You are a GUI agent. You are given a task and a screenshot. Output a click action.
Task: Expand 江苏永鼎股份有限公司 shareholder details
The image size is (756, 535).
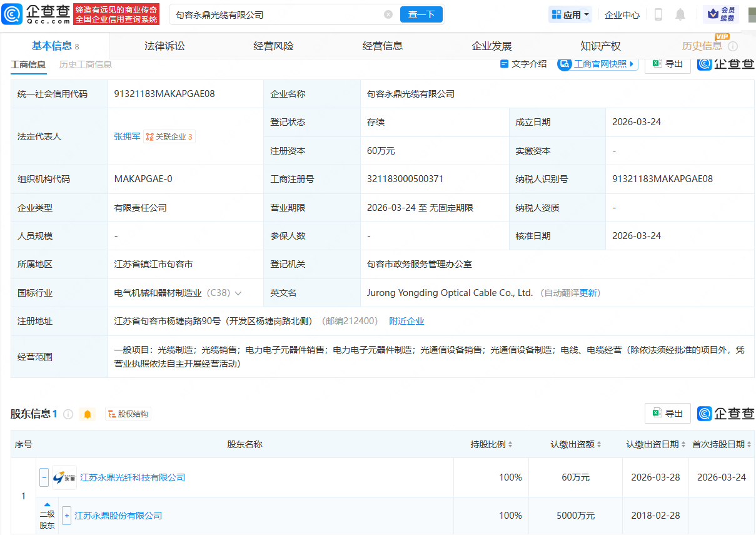[x=66, y=516]
